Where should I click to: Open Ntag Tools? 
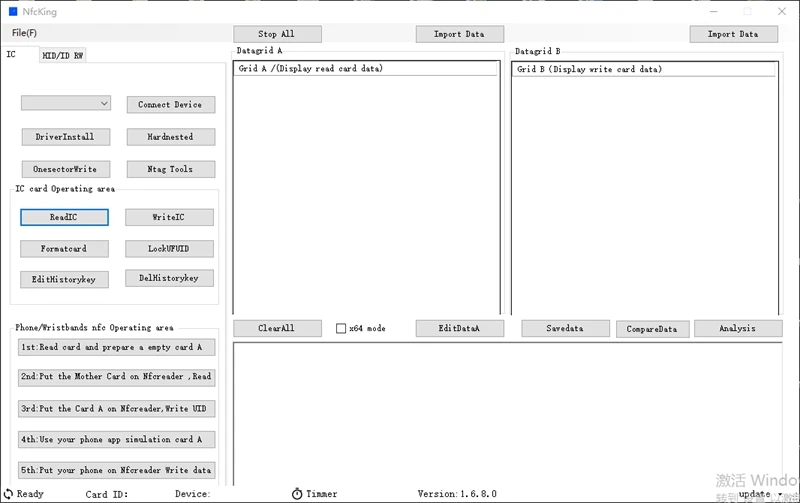pos(170,169)
